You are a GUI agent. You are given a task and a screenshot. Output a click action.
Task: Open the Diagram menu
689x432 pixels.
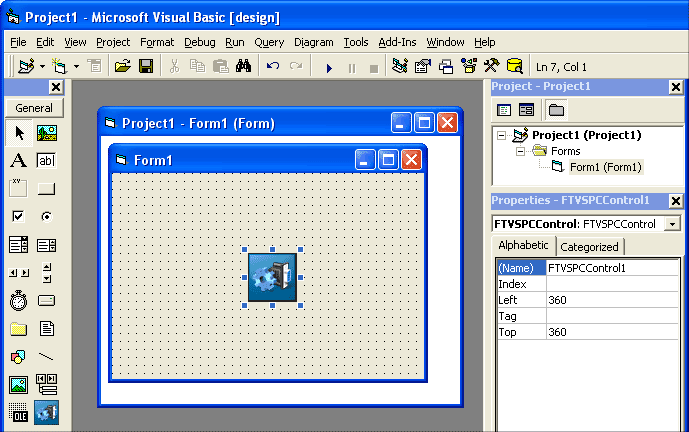tap(314, 42)
